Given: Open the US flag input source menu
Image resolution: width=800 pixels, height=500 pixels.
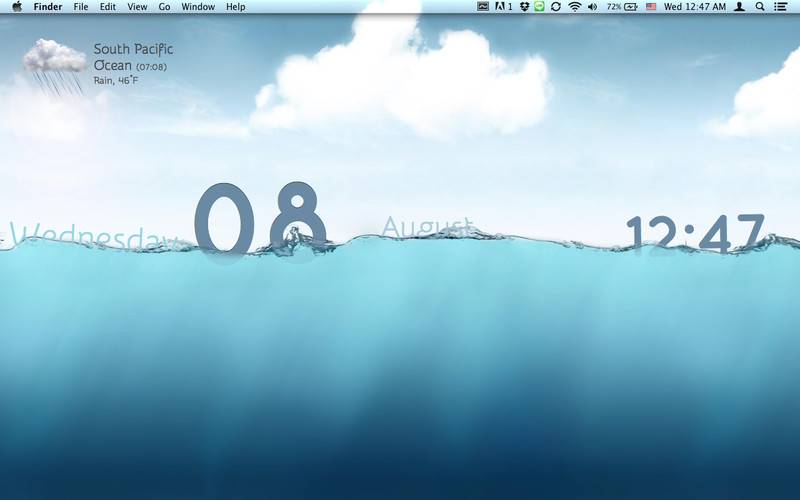Looking at the screenshot, I should pos(651,7).
